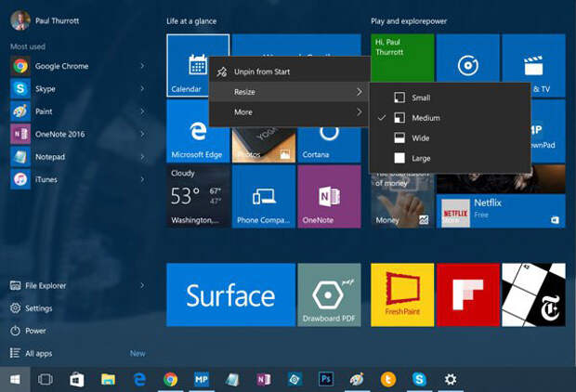Open the Cortana tile

pyautogui.click(x=329, y=145)
